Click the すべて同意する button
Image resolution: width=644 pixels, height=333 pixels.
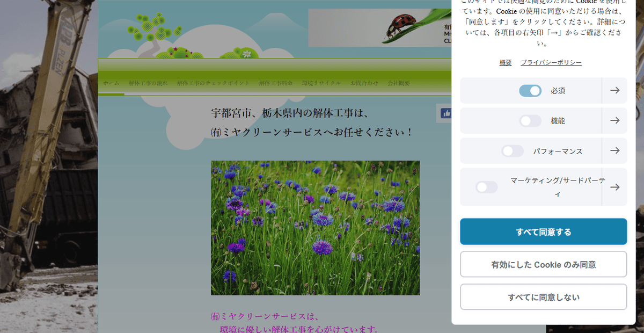(x=543, y=231)
